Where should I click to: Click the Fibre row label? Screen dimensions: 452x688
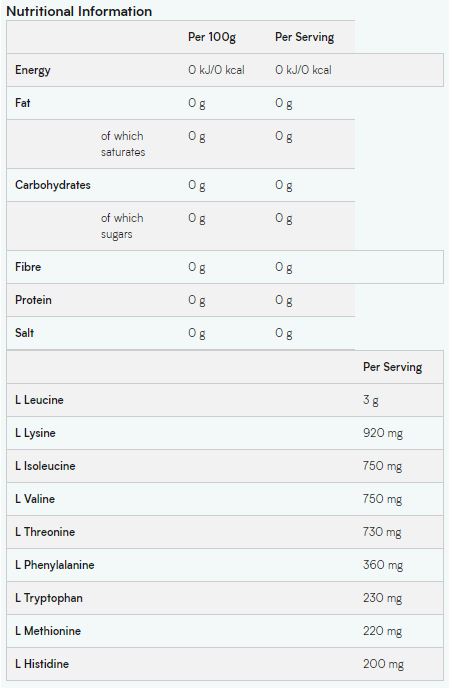coord(28,267)
